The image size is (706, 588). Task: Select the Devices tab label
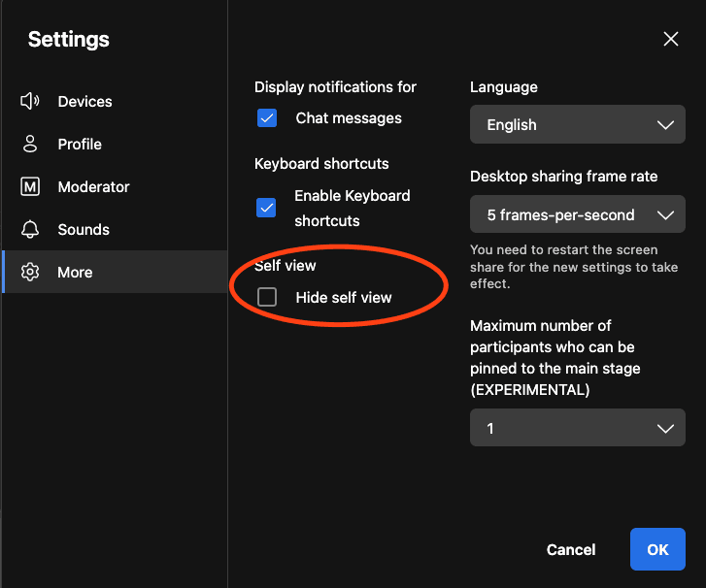point(84,102)
